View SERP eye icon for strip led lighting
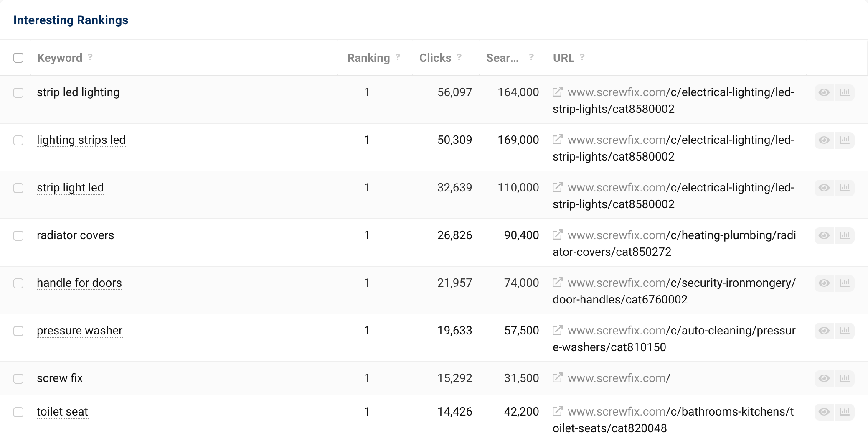 (824, 92)
